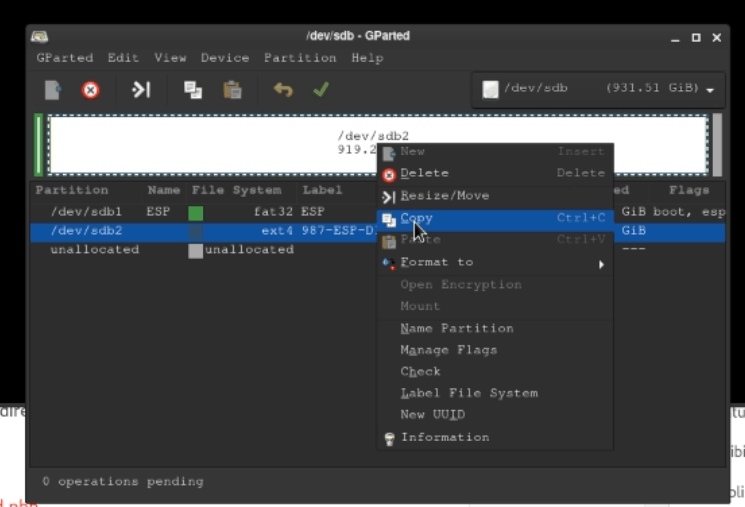Open the /dev/sdb device selector dropdown
This screenshot has height=507, width=745.
coord(599,89)
